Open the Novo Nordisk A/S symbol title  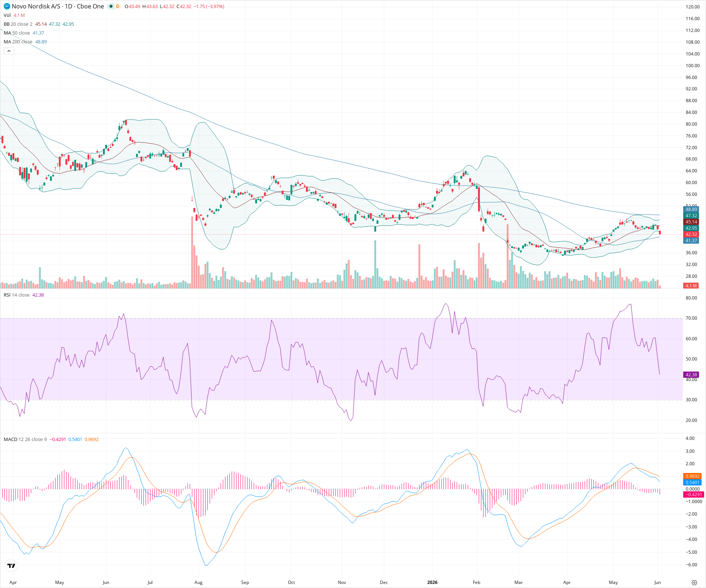(58, 6)
